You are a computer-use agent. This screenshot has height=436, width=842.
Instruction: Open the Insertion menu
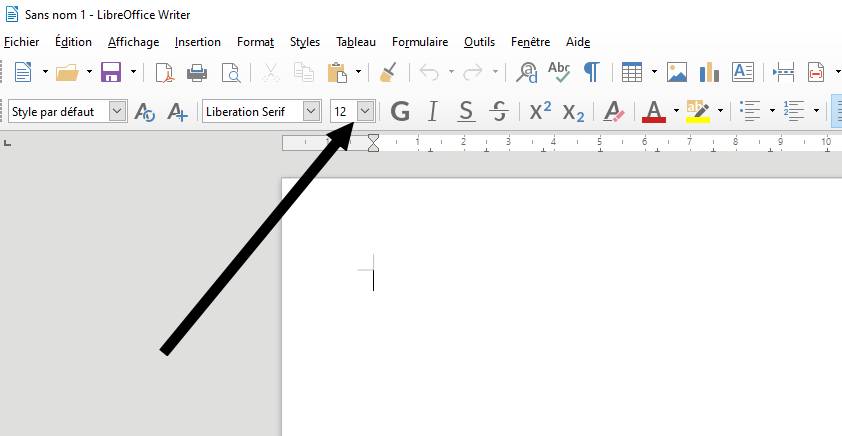(197, 42)
